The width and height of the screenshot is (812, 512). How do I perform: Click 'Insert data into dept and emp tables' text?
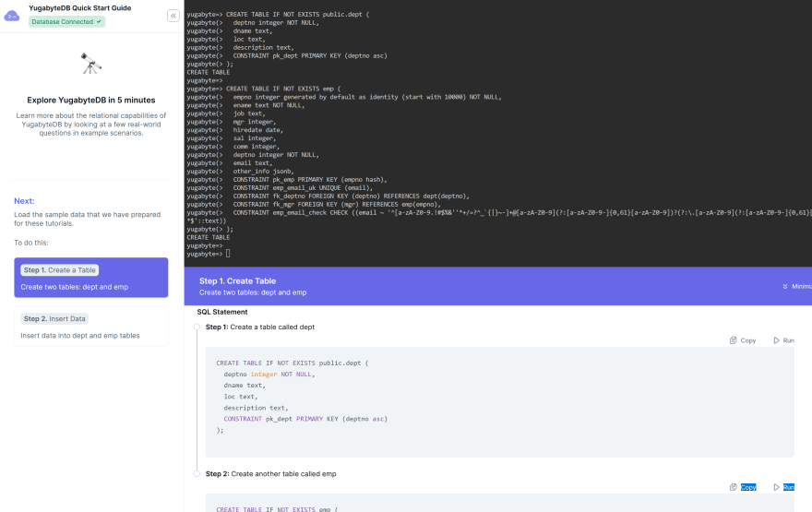tap(80, 336)
